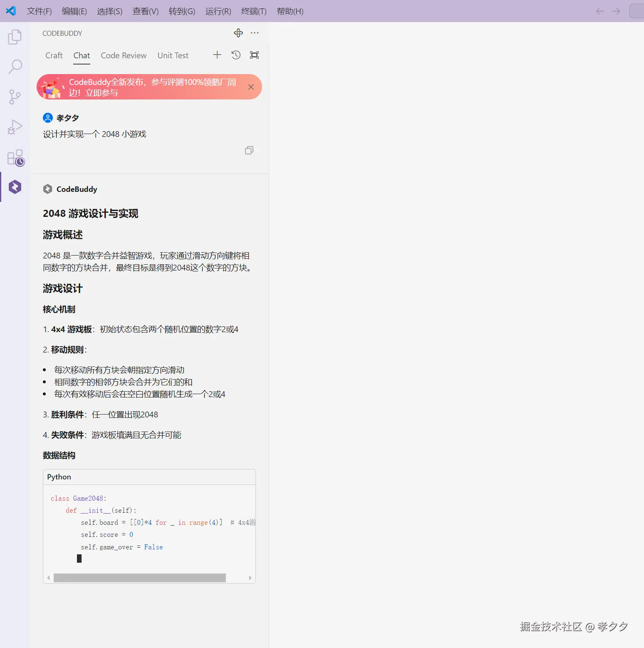This screenshot has height=648, width=644.
Task: Click the self.game_over = False line
Action: pos(122,547)
